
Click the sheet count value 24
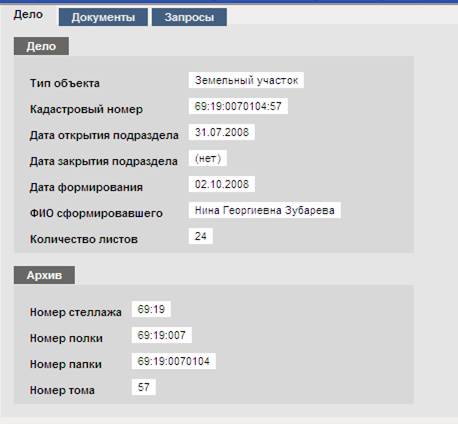[201, 236]
